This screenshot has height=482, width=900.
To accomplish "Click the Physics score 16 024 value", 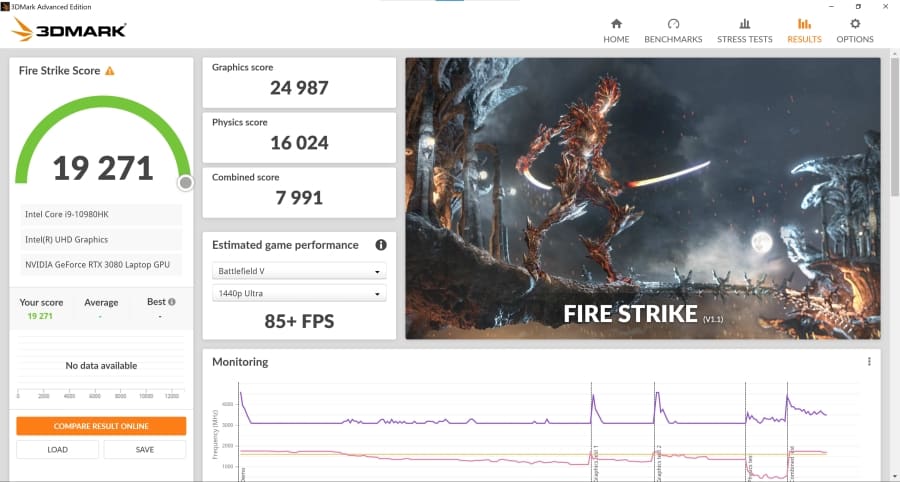I will (299, 143).
